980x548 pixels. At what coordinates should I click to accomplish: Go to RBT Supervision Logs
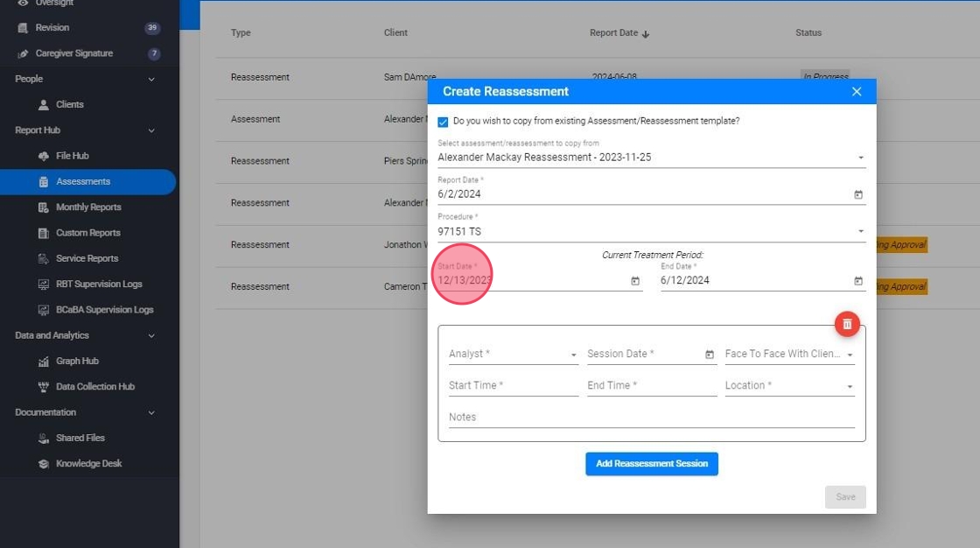coord(99,285)
